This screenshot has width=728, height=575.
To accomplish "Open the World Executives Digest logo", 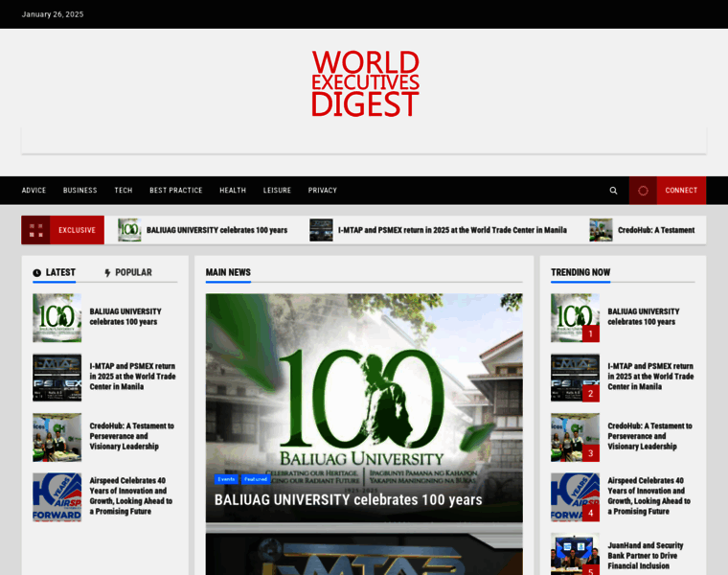I will coord(365,83).
